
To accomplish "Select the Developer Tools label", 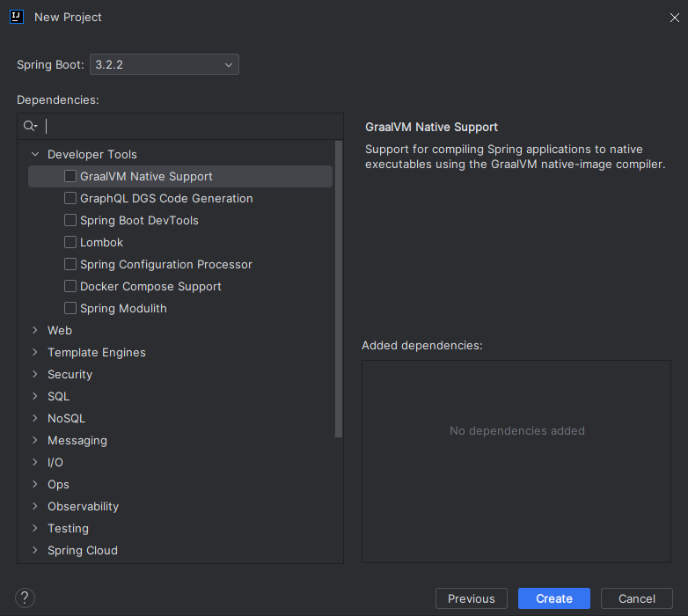I will tap(92, 154).
